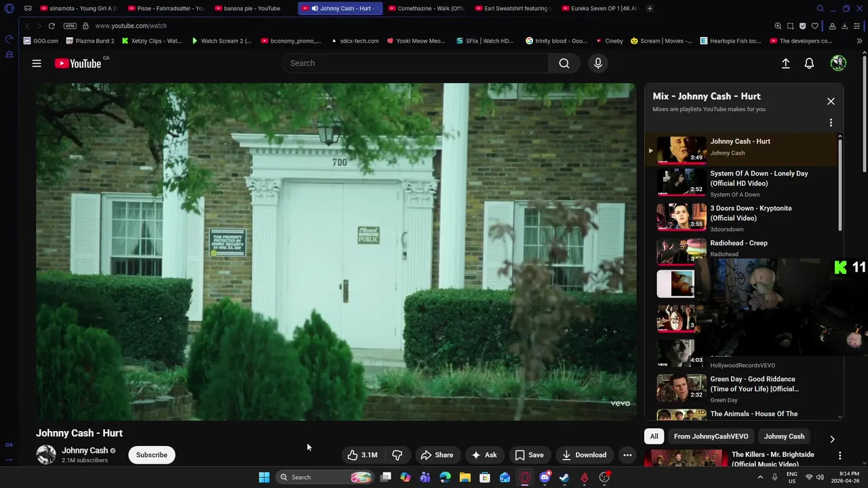Select the From JohnnyCashVEVO chip
Viewport: 868px width, 488px height.
pos(711,436)
